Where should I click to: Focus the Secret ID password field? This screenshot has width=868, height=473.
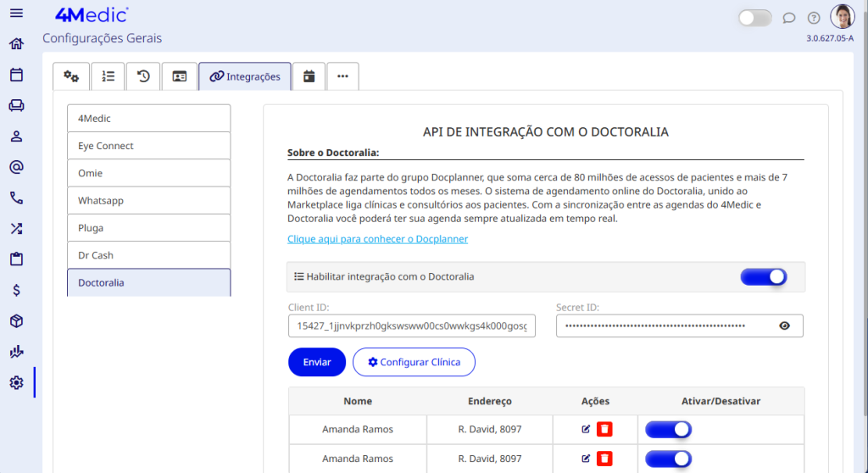[680, 326]
